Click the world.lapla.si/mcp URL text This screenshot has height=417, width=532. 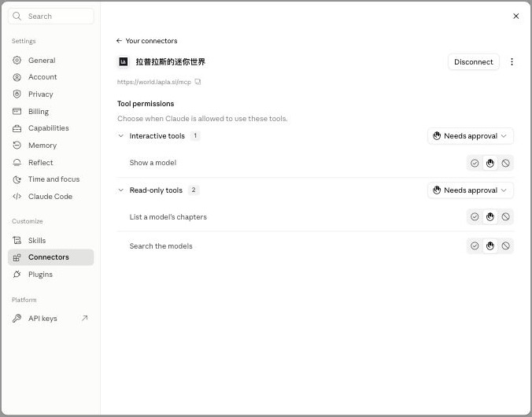point(154,82)
